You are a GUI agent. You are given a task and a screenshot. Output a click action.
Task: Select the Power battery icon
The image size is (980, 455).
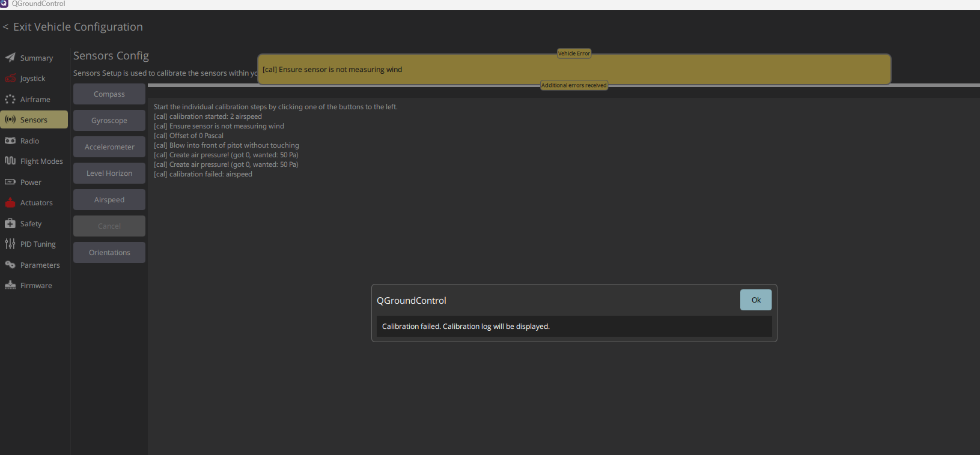coord(10,182)
